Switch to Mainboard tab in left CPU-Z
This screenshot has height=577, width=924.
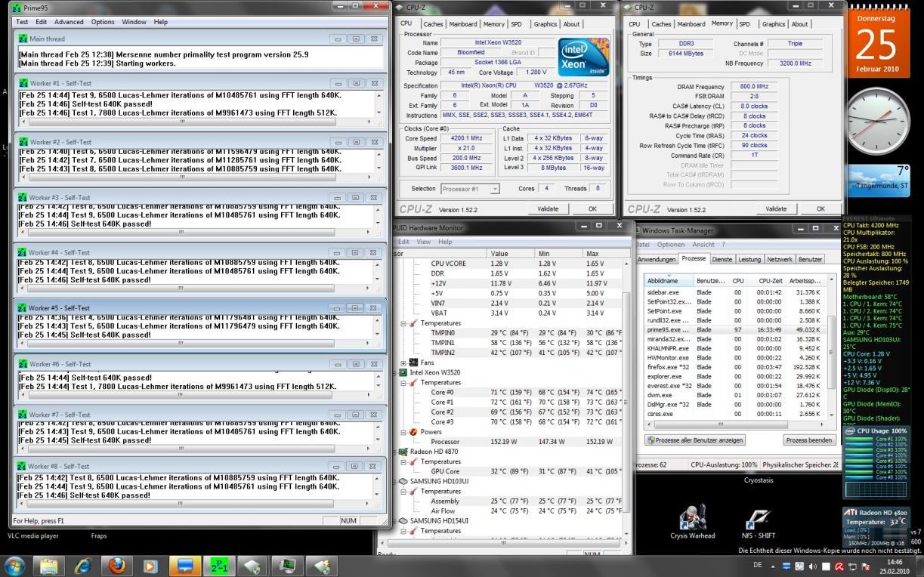pos(463,24)
